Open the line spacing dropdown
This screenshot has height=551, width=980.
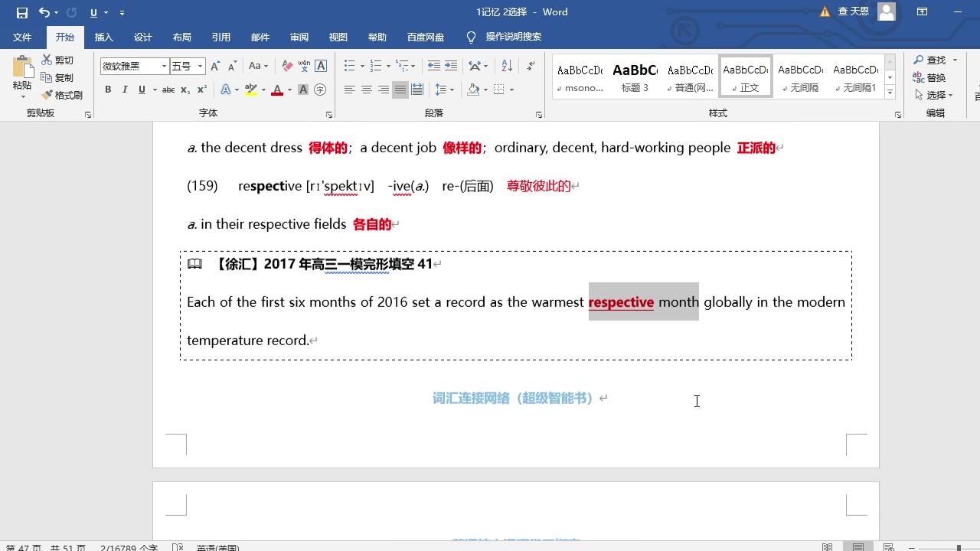(444, 90)
